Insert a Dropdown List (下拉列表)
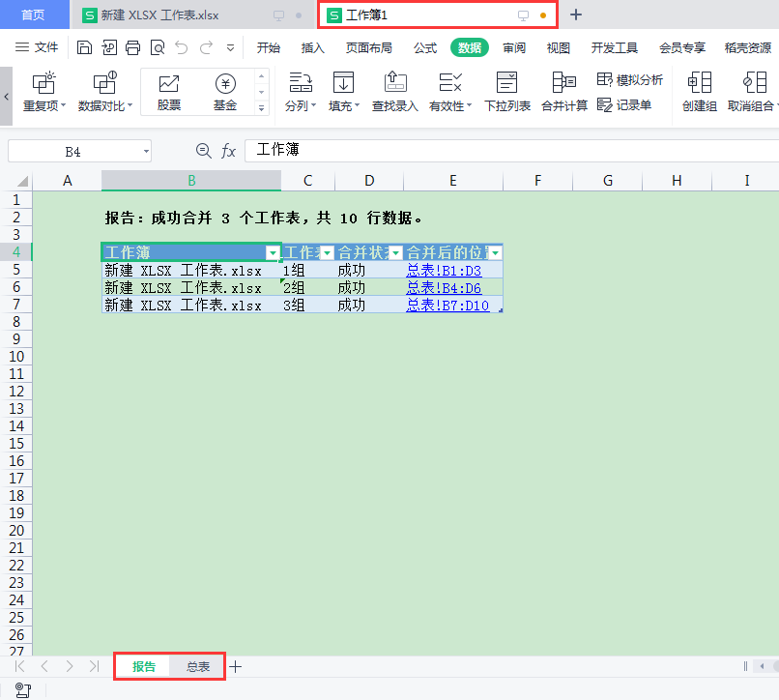Image resolution: width=779 pixels, height=700 pixels. pos(507,92)
